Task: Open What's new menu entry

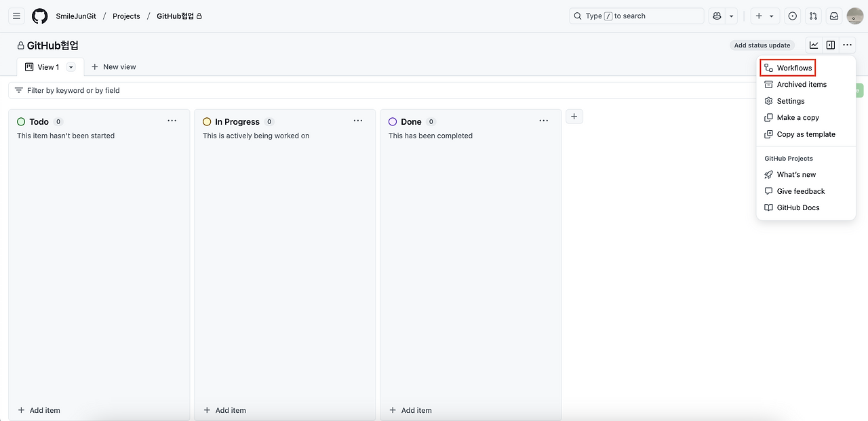Action: (806, 174)
